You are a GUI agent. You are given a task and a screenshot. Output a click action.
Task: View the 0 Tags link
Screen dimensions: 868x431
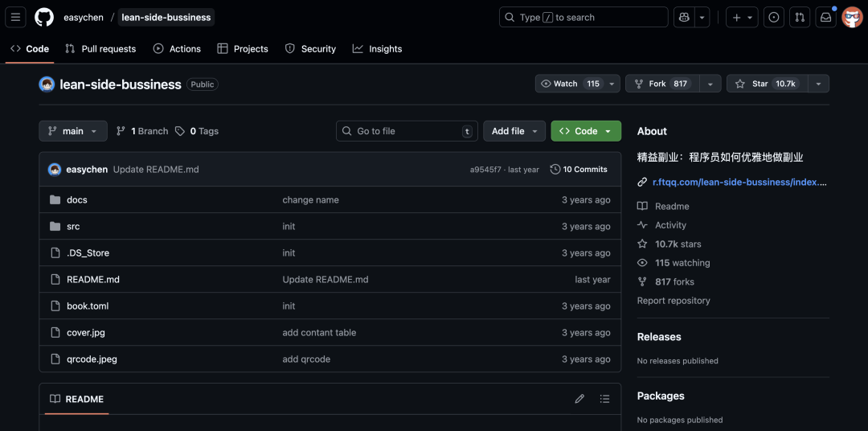point(197,131)
